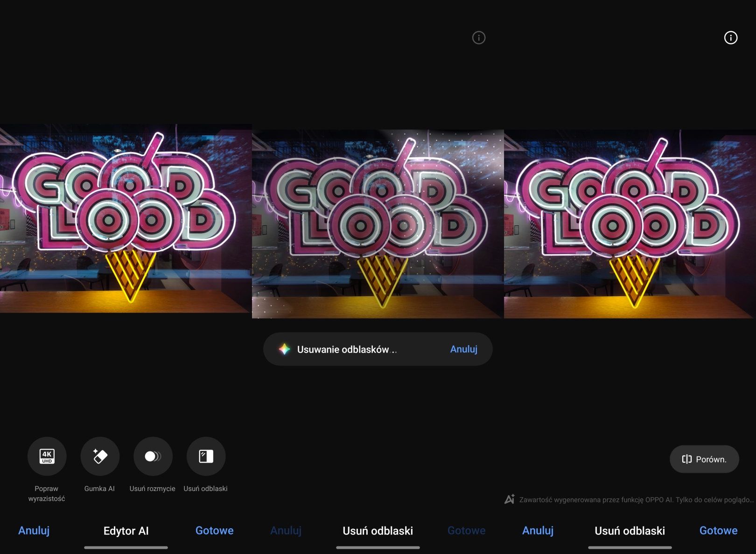Tap Anuluj in the right Usuń odblaski panel
Viewport: 756px width, 554px height.
tap(538, 531)
